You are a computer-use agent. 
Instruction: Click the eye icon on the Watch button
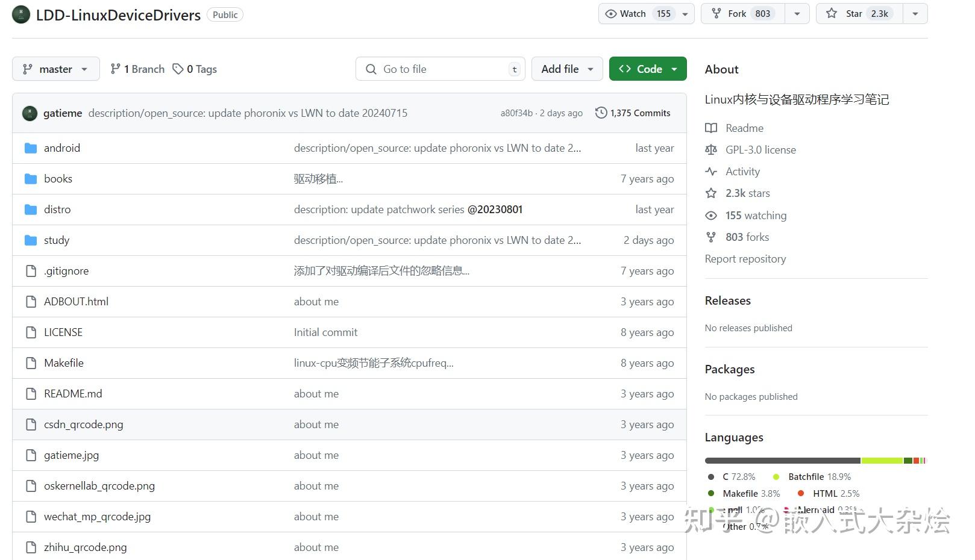(611, 13)
